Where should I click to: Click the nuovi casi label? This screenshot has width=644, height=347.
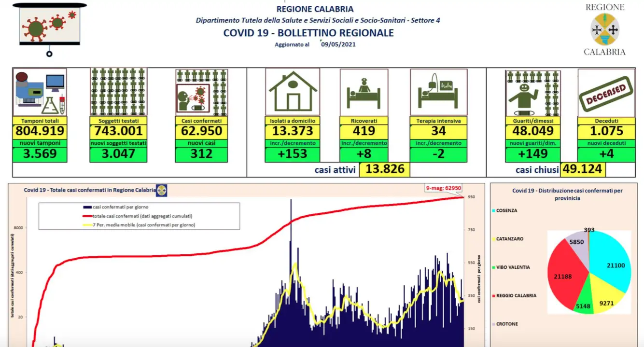(x=201, y=143)
